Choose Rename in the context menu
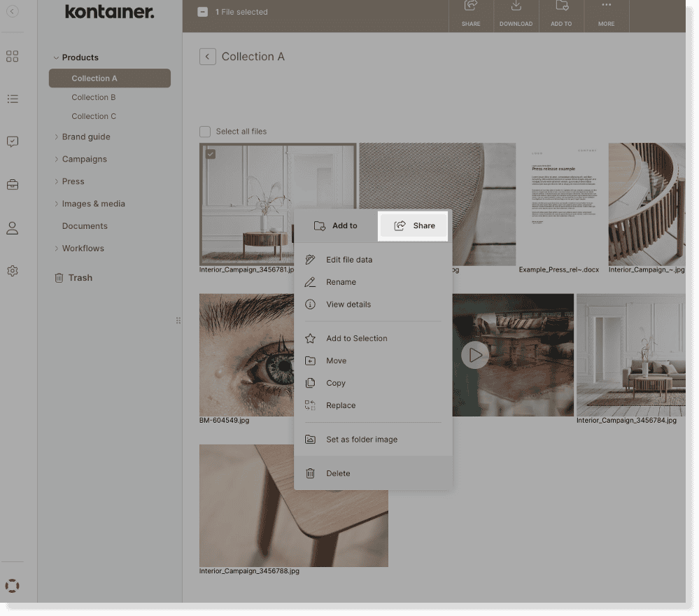Image resolution: width=699 pixels, height=616 pixels. click(x=341, y=282)
